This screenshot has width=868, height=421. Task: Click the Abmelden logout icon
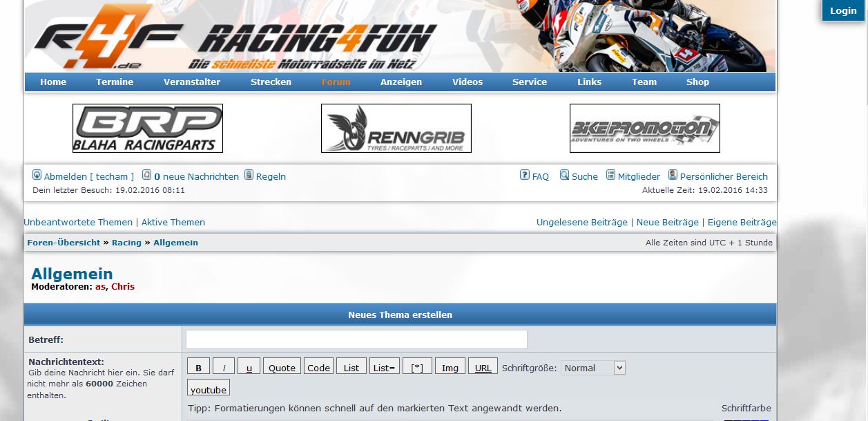click(x=37, y=176)
